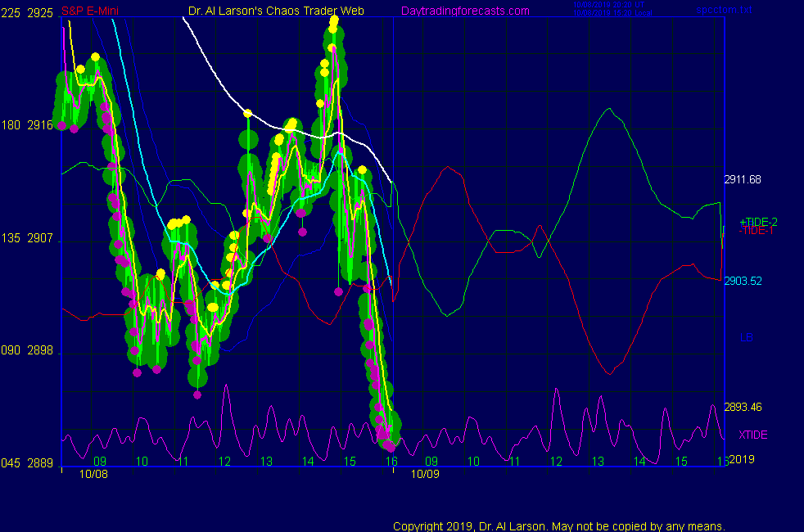Click the 15 hour label for 10/09
The height and width of the screenshot is (532, 804).
681,462
